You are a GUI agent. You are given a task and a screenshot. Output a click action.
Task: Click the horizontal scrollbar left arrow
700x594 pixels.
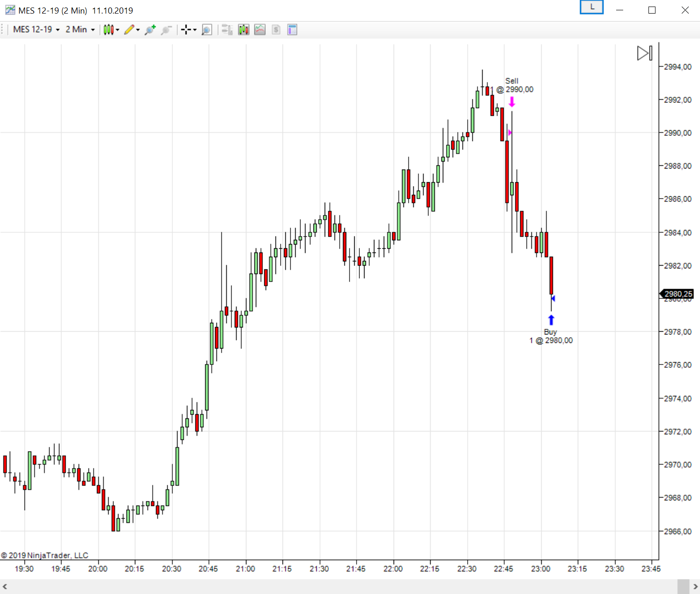coord(5,587)
